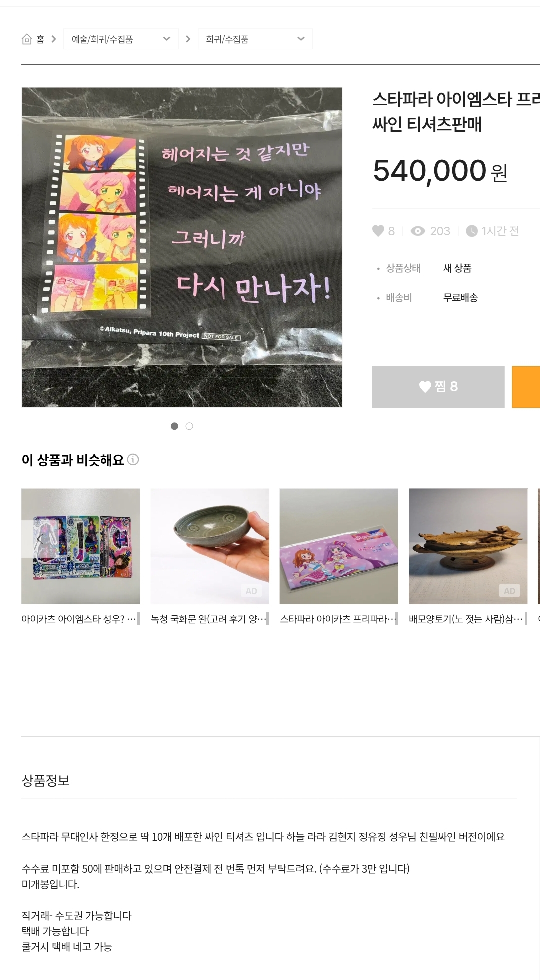Click the clock icon before 1시간 전

[x=471, y=231]
